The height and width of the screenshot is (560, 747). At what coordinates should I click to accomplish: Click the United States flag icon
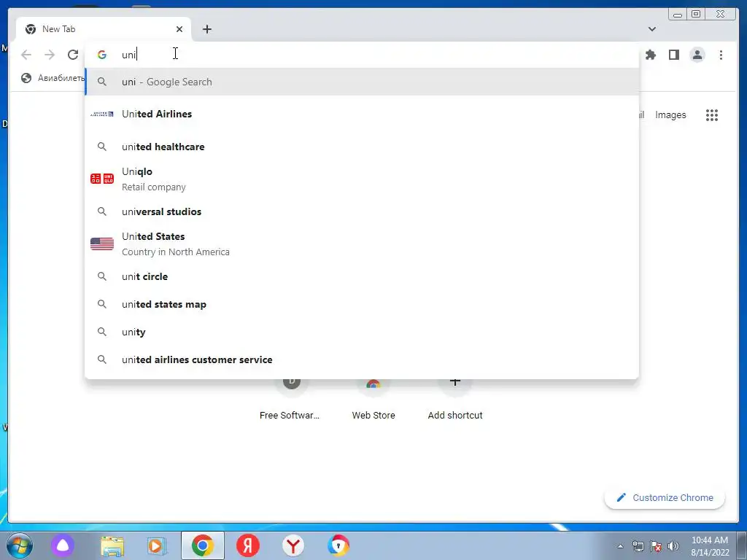pos(102,244)
